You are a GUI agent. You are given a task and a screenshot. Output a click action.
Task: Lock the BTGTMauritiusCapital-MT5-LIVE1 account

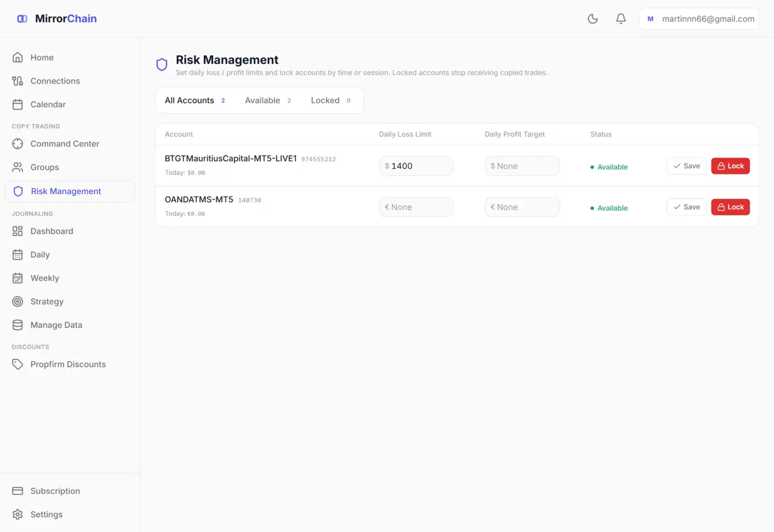(x=731, y=166)
